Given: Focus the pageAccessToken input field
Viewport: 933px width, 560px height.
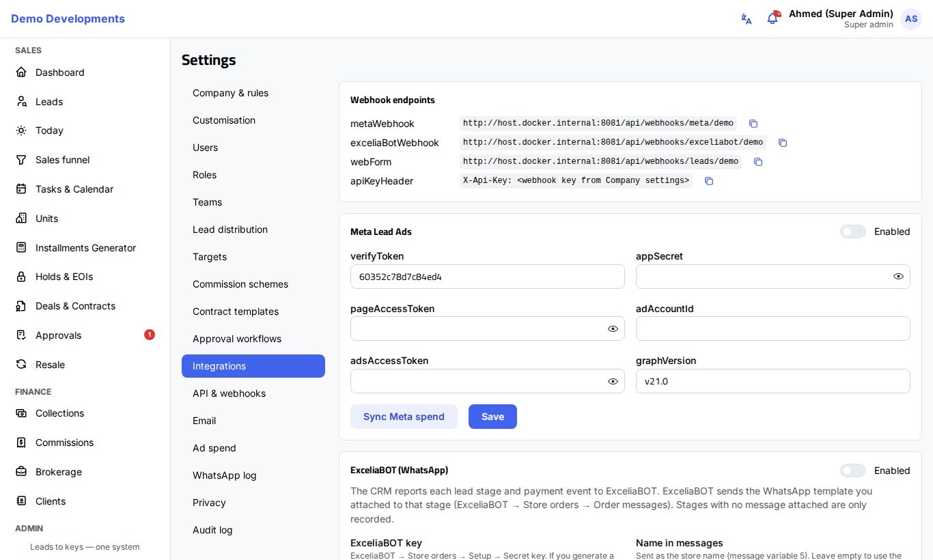Looking at the screenshot, I should pyautogui.click(x=488, y=328).
